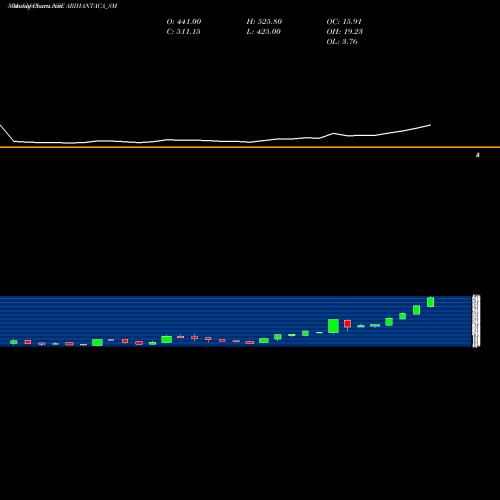Screen dimensions: 500x500
Task: Select the OH: 19.23 reading
Action: tap(345, 32)
